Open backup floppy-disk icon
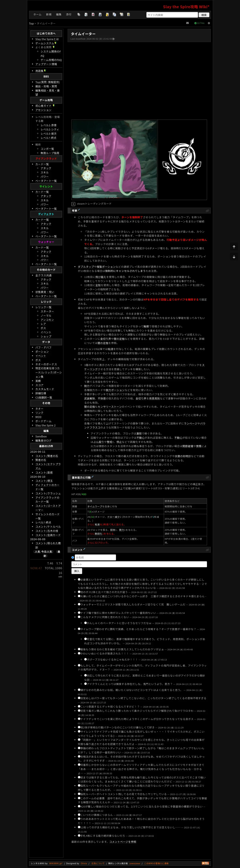240x868 pixels. pos(100,14)
